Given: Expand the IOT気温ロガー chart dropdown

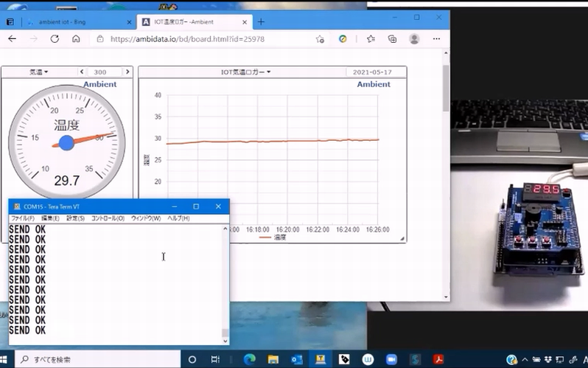Looking at the screenshot, I should (x=246, y=72).
